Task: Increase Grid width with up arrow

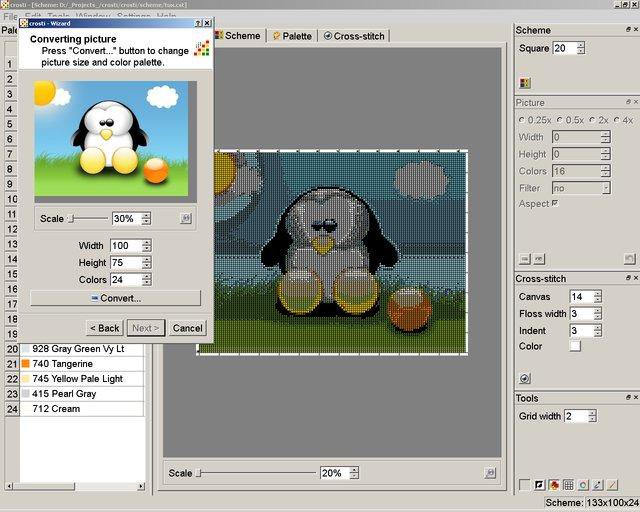Action: [x=592, y=413]
